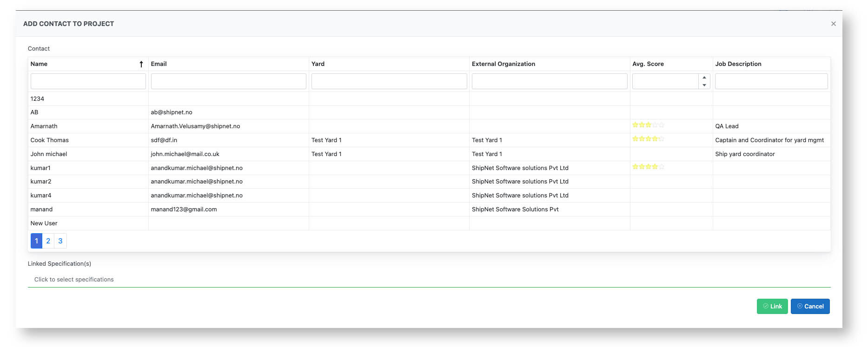Sort by Avg. Score column header
868x347 pixels.
tap(648, 64)
